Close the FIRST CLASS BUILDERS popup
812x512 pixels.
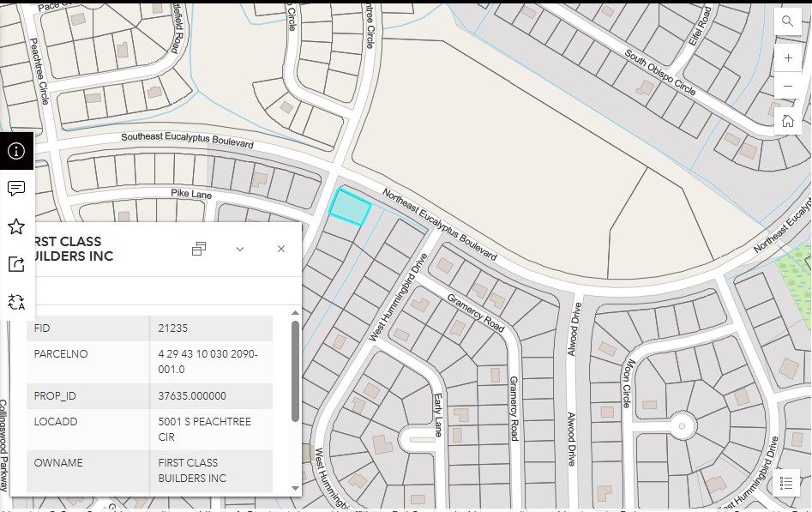tap(280, 249)
